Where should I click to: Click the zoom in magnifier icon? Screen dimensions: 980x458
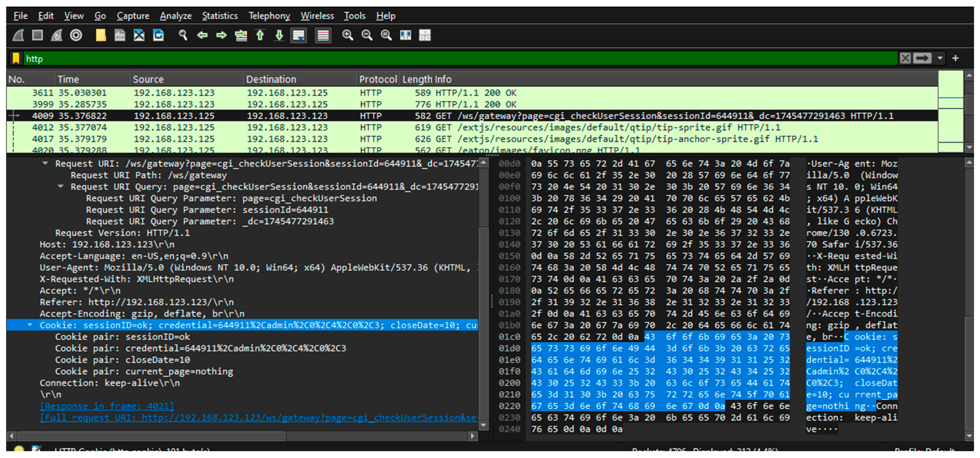pyautogui.click(x=347, y=35)
